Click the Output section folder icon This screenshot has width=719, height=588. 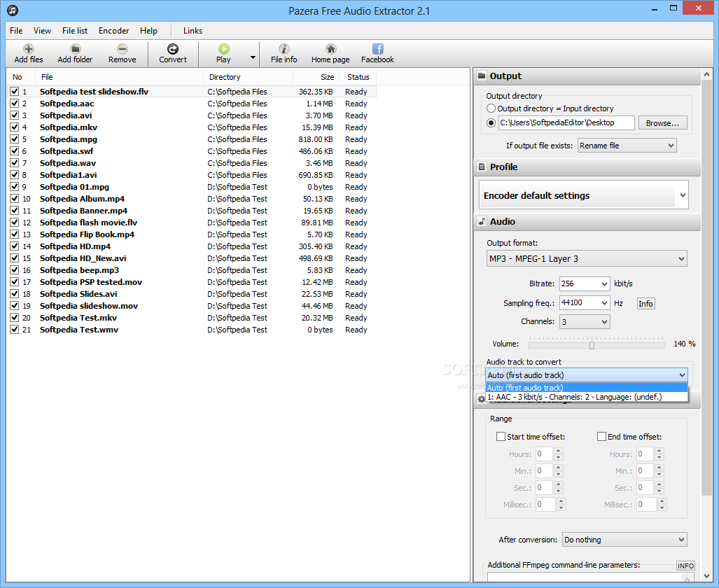[x=482, y=76]
